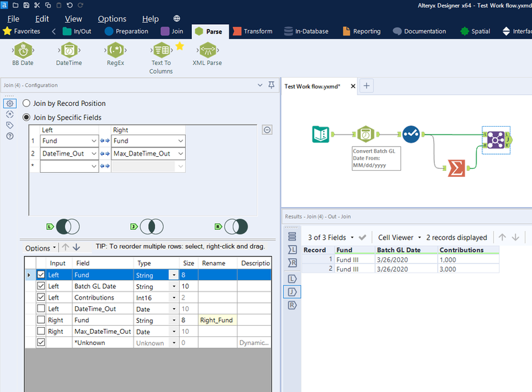Check the Left DateTime_Out checkbox

pyautogui.click(x=41, y=309)
